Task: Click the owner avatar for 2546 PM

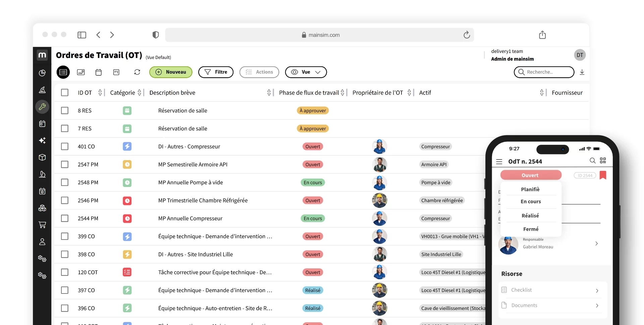Action: [380, 200]
